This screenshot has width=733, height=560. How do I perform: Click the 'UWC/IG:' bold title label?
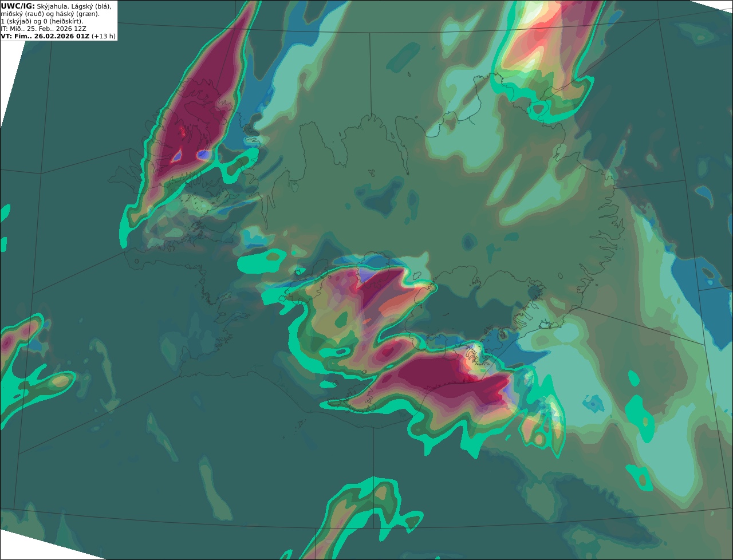[x=18, y=6]
